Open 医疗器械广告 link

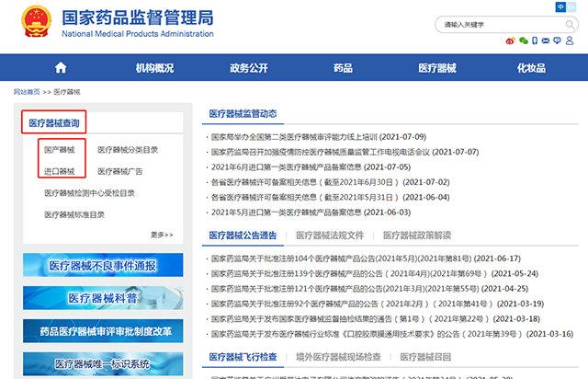point(120,171)
